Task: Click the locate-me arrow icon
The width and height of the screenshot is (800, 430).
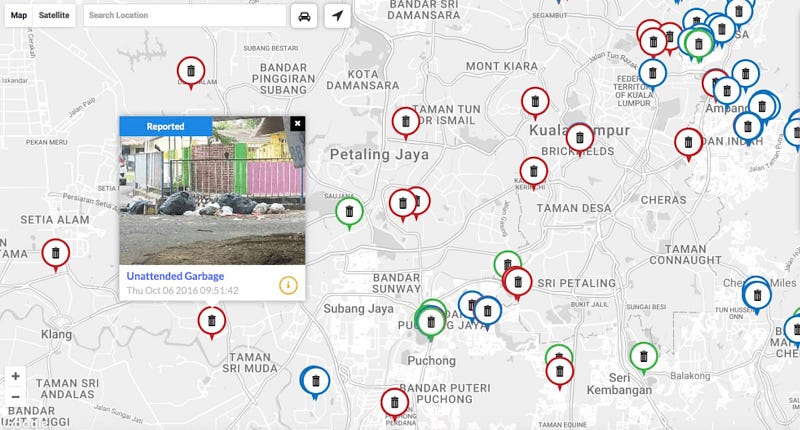Action: (337, 16)
